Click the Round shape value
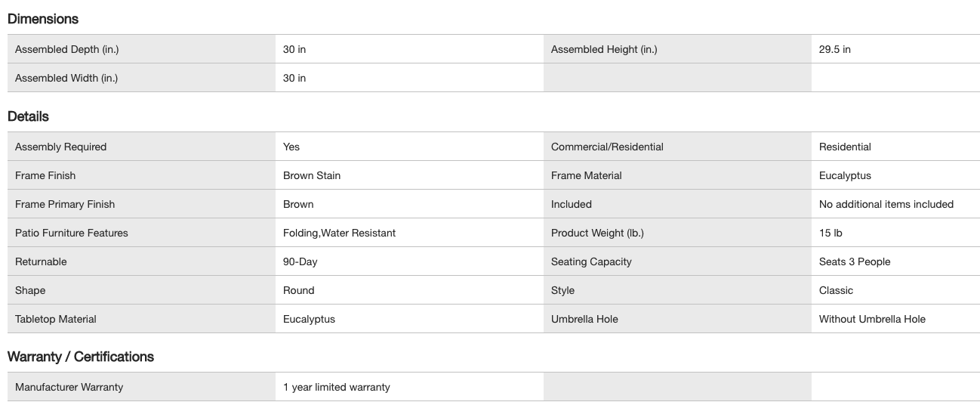This screenshot has height=402, width=980. (x=299, y=291)
